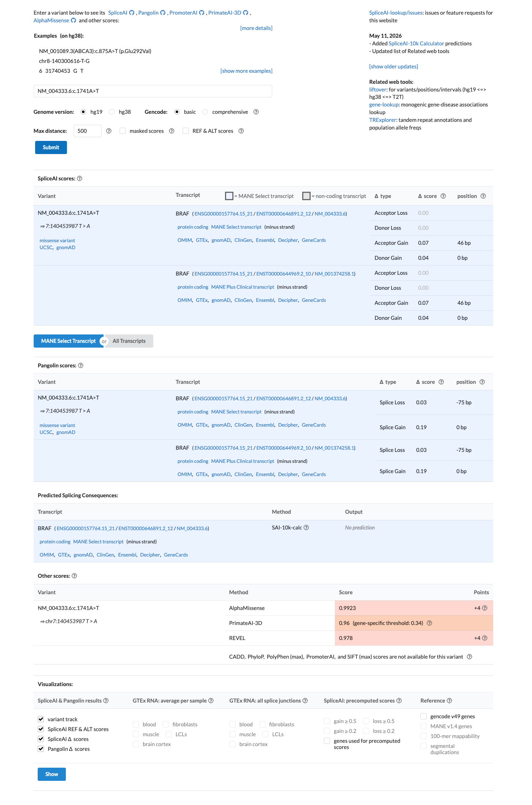The image size is (532, 805).
Task: Open SpliceAI-lookup/issues link
Action: point(396,13)
